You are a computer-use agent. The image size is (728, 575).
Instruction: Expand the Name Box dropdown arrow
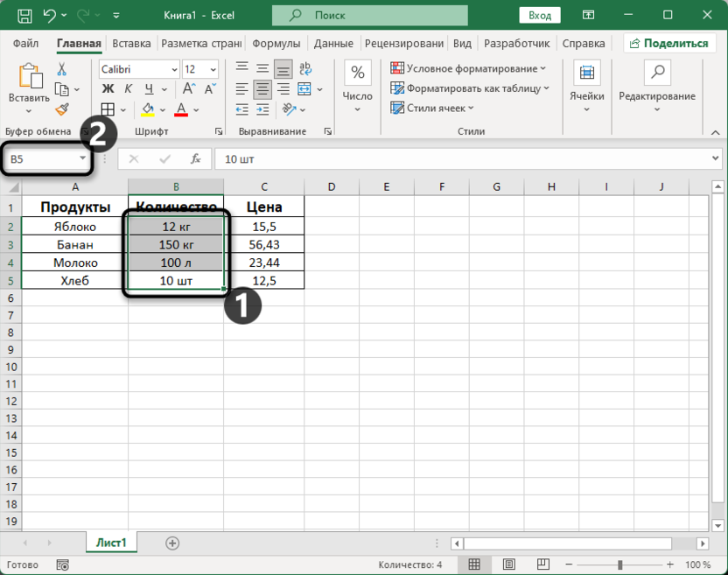pyautogui.click(x=82, y=158)
